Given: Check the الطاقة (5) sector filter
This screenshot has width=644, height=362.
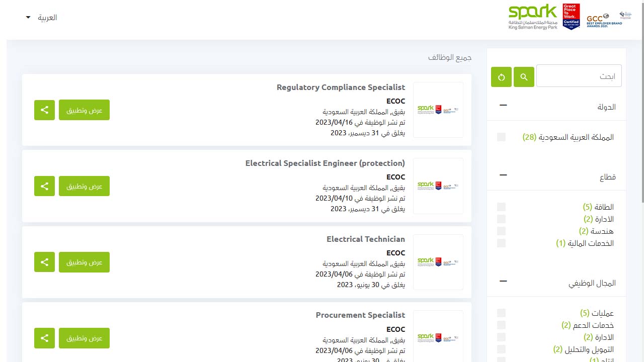Looking at the screenshot, I should (501, 207).
